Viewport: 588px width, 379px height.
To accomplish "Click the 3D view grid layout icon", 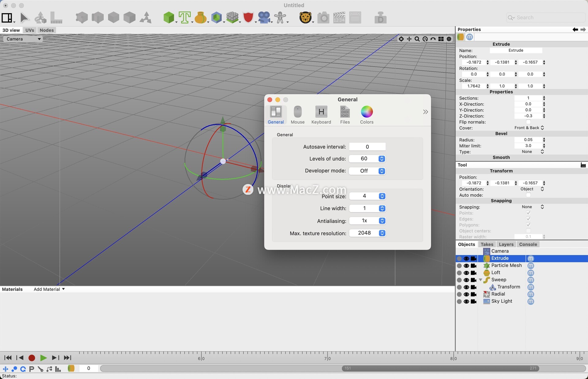I will 441,39.
